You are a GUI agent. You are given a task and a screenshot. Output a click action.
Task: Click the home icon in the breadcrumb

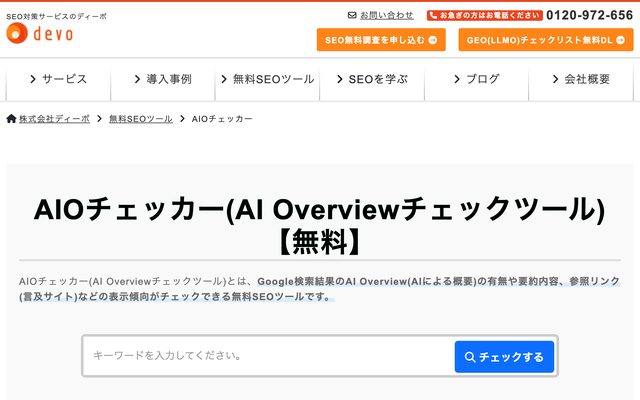11,119
